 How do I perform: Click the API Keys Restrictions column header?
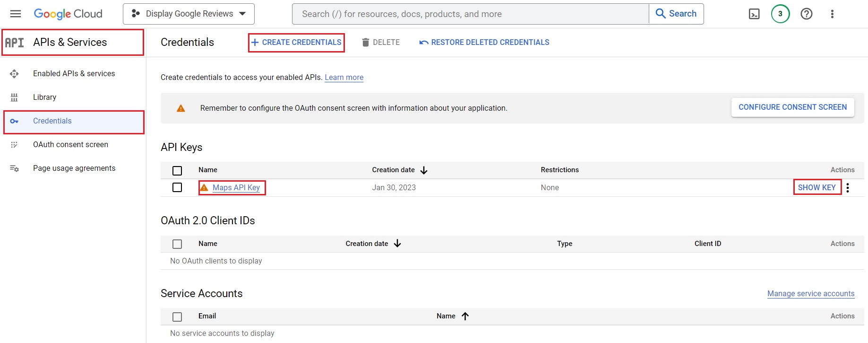click(559, 170)
